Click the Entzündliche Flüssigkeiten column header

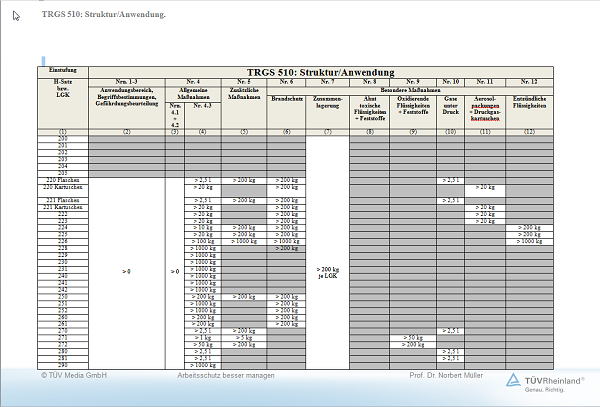point(529,102)
